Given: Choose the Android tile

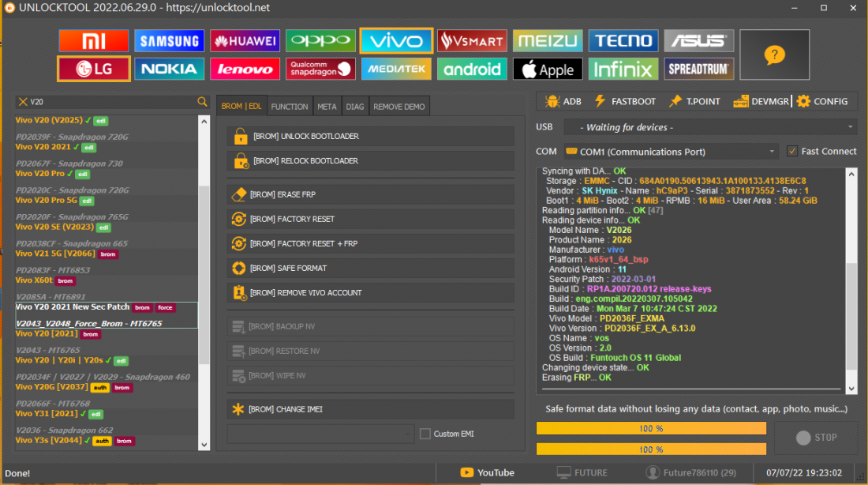Looking at the screenshot, I should click(x=472, y=69).
